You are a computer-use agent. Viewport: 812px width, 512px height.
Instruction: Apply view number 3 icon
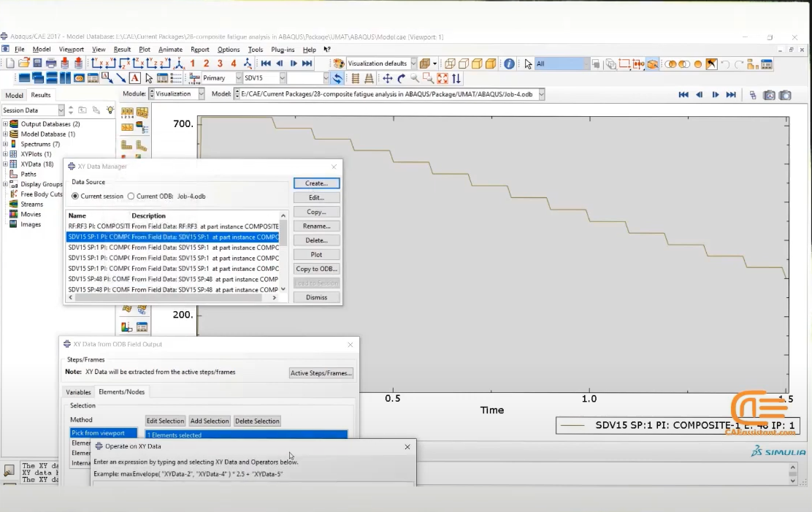pyautogui.click(x=220, y=64)
